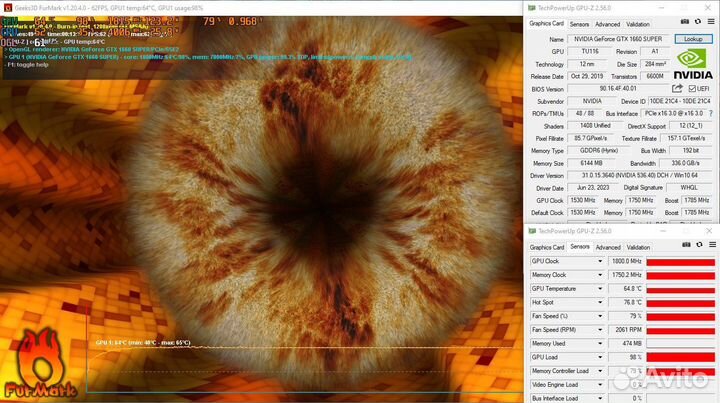This screenshot has width=720, height=403.
Task: Click the Driver Date value Jun 23, 2023
Action: coord(593,188)
